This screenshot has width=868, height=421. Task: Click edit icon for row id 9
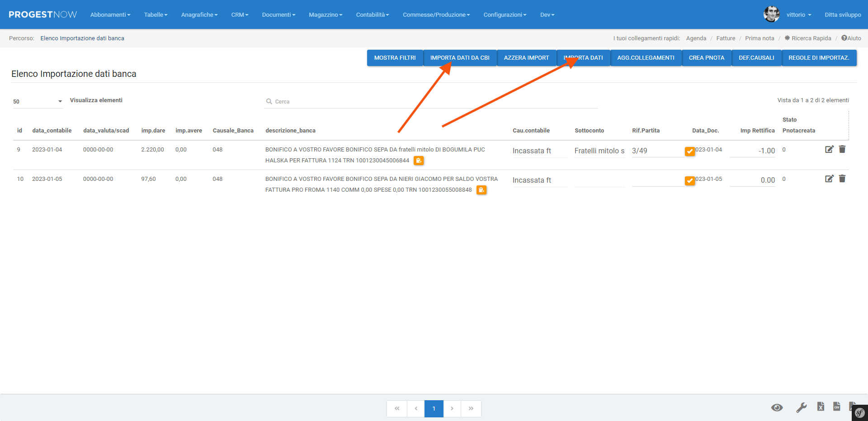tap(829, 149)
